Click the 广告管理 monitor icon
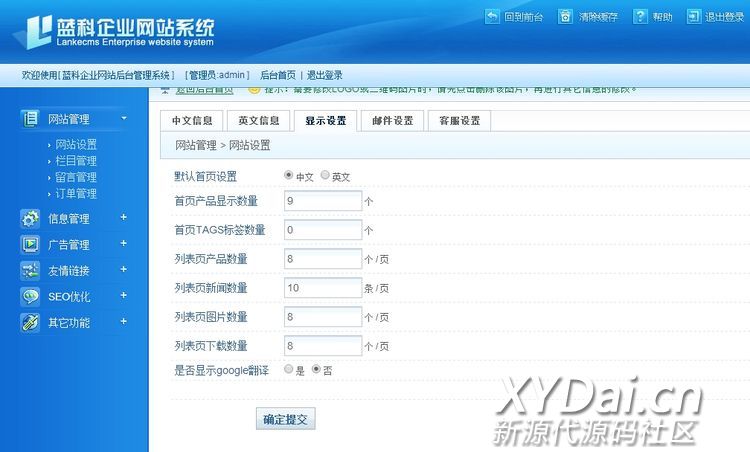 coord(30,244)
